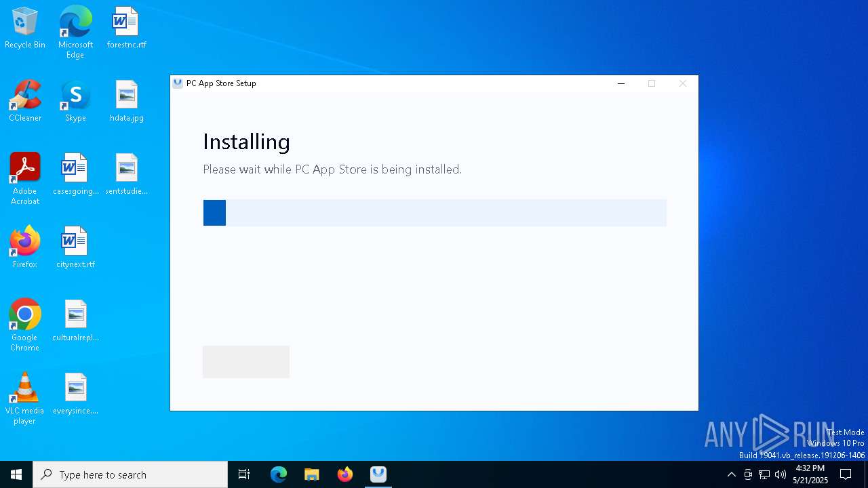
Task: Open Microsoft Edge from the taskbar
Action: pos(279,474)
